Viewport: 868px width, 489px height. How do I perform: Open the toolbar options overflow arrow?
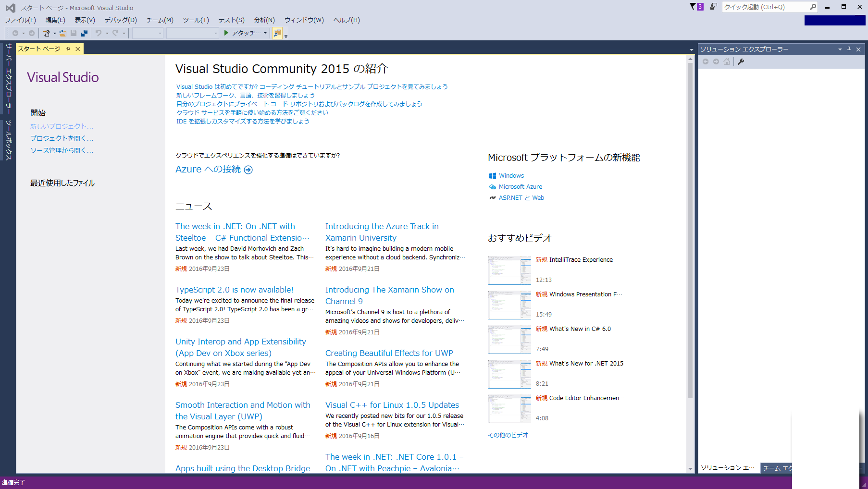pyautogui.click(x=286, y=36)
